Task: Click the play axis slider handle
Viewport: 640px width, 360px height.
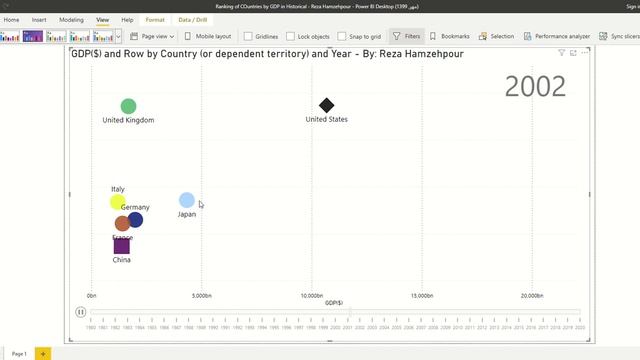Action: tap(350, 312)
